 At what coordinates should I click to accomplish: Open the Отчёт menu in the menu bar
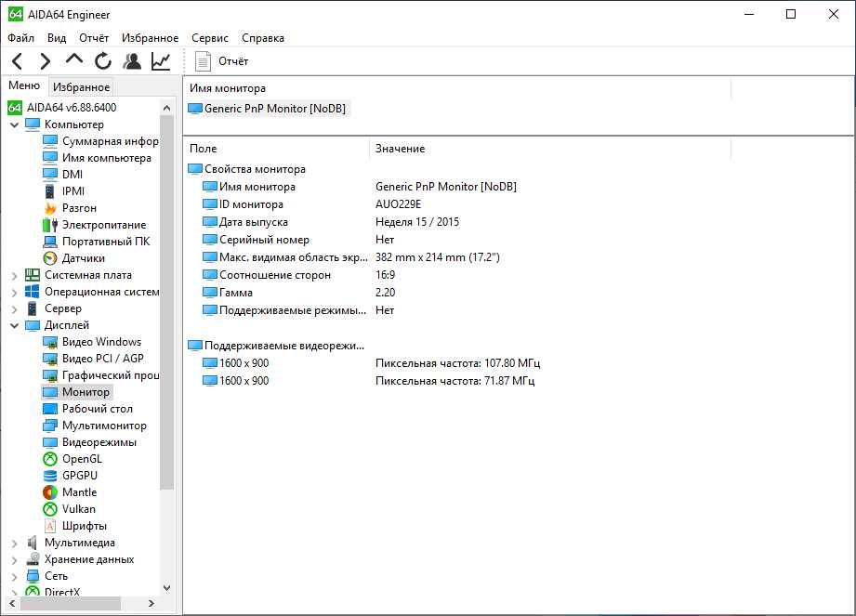coord(94,38)
